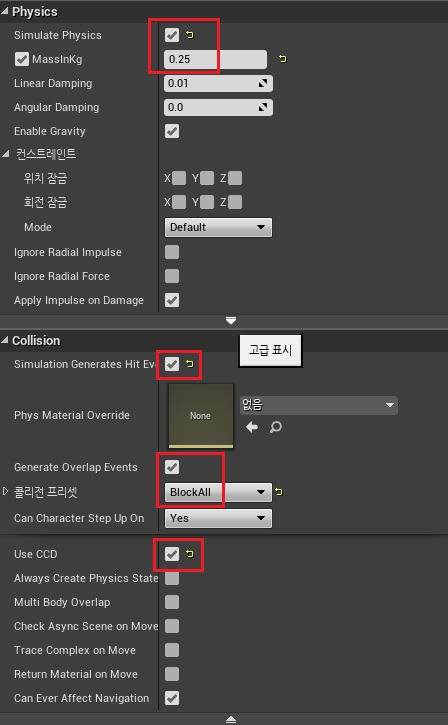This screenshot has height=725, width=448.
Task: Open Can Character Step Up On dropdown
Action: click(x=218, y=518)
